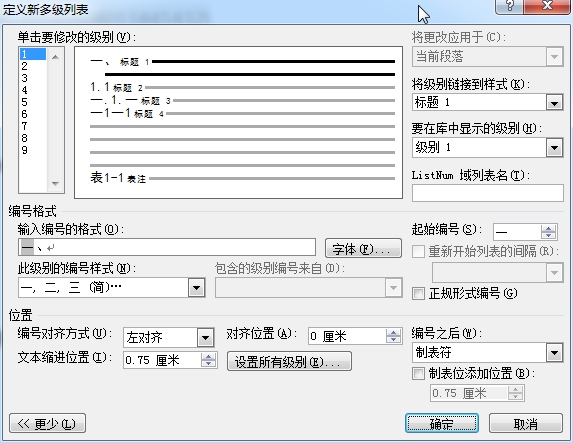Confirm with the 确定 button
The width and height of the screenshot is (573, 443).
point(442,424)
